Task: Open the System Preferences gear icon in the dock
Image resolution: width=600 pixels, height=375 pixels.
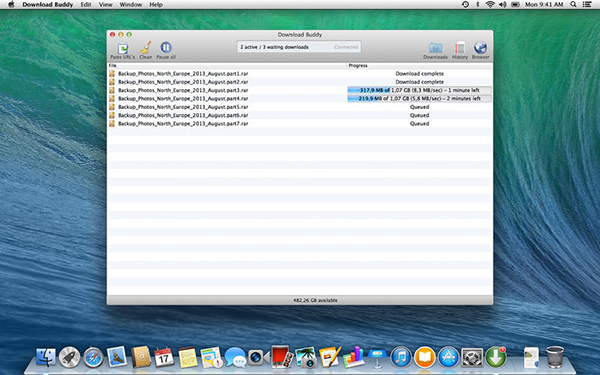Action: (472, 357)
